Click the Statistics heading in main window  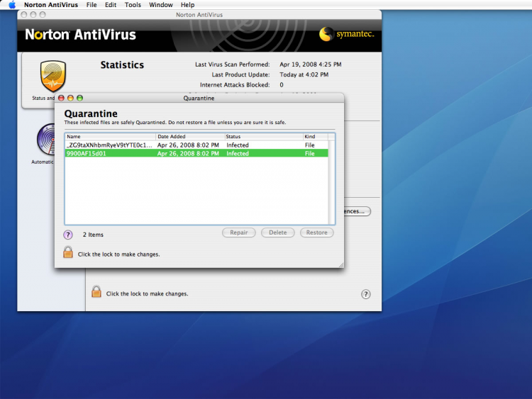click(122, 64)
